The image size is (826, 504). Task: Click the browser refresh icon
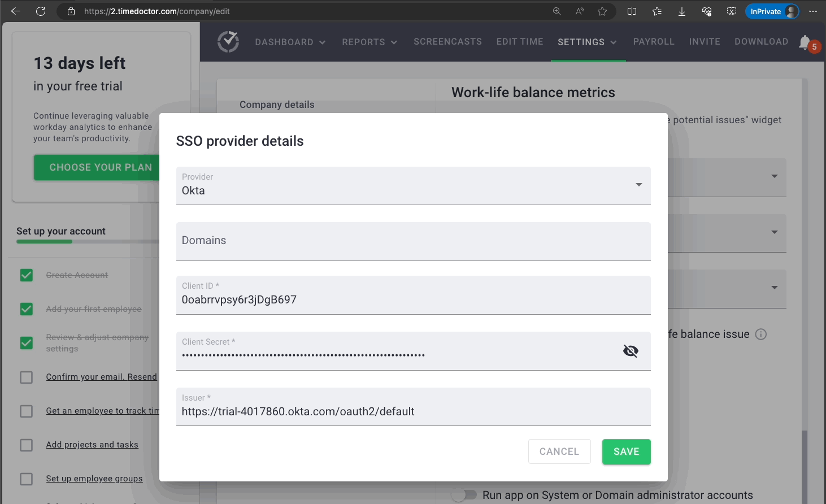41,11
